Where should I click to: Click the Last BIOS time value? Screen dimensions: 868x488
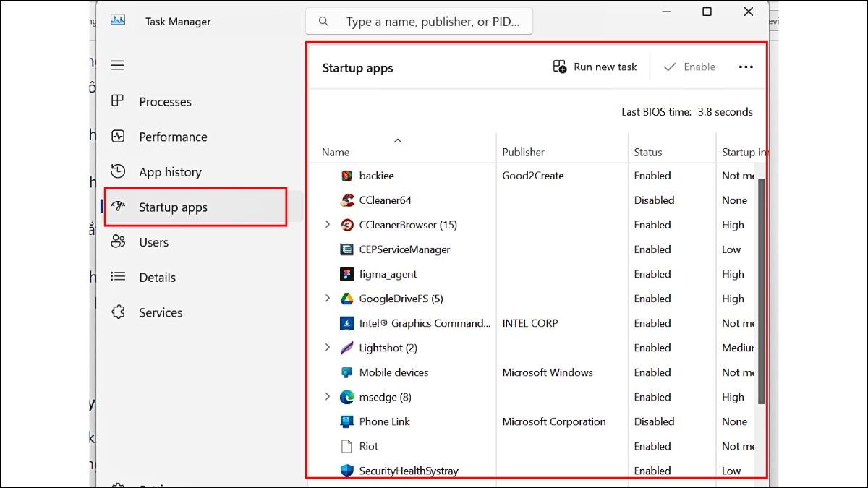(725, 111)
